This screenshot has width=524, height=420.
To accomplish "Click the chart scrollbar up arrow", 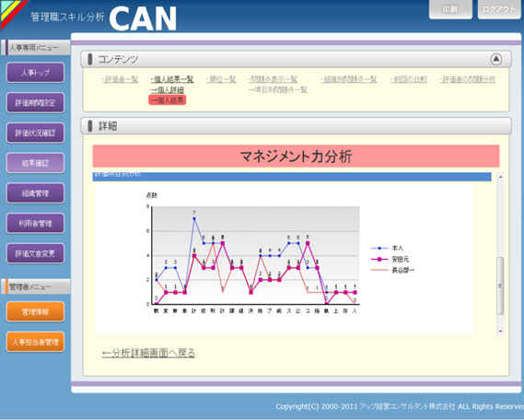I will pos(500,177).
